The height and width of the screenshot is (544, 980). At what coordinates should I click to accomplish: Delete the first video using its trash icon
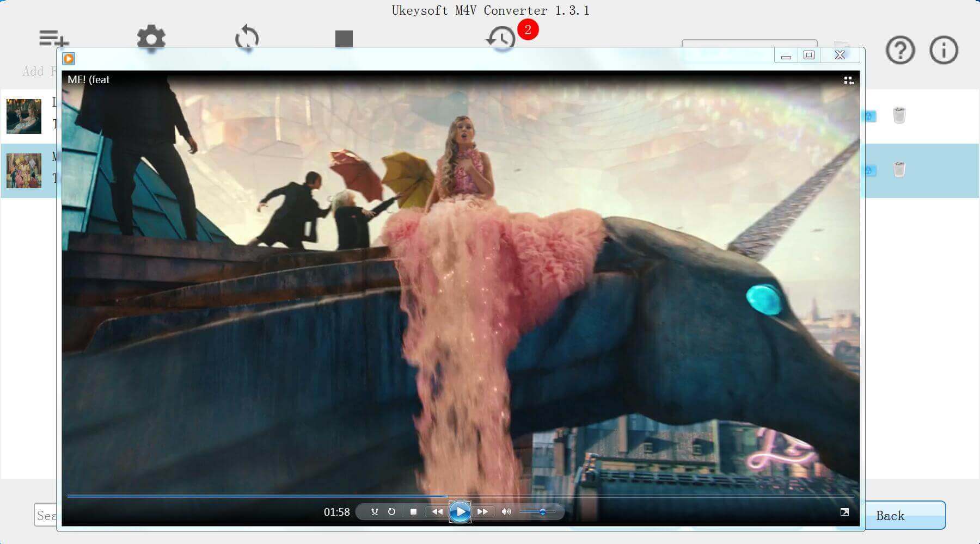click(899, 115)
